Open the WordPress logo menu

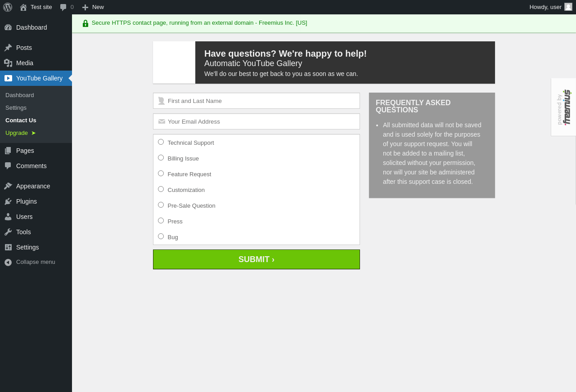(8, 7)
